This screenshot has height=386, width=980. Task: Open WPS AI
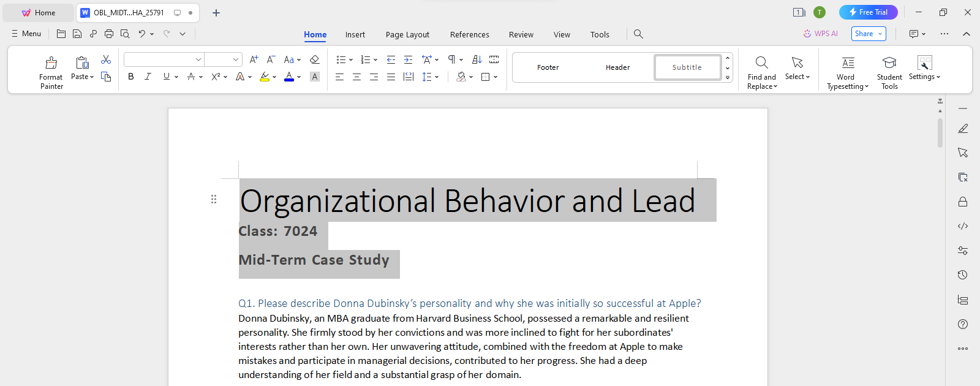(x=820, y=34)
